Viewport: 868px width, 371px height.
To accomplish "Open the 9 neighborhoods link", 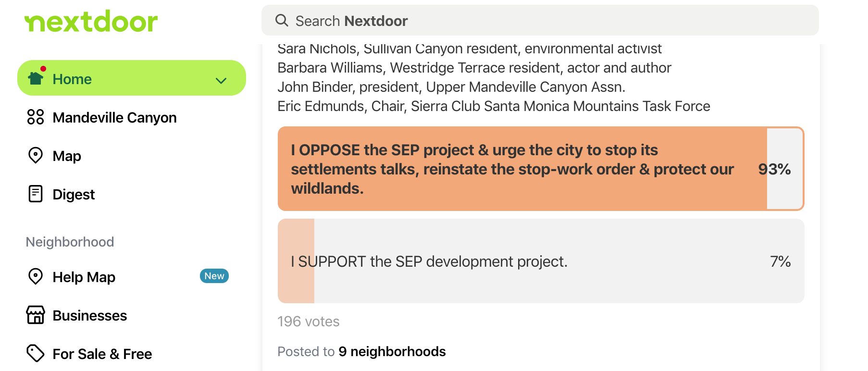I will [392, 351].
